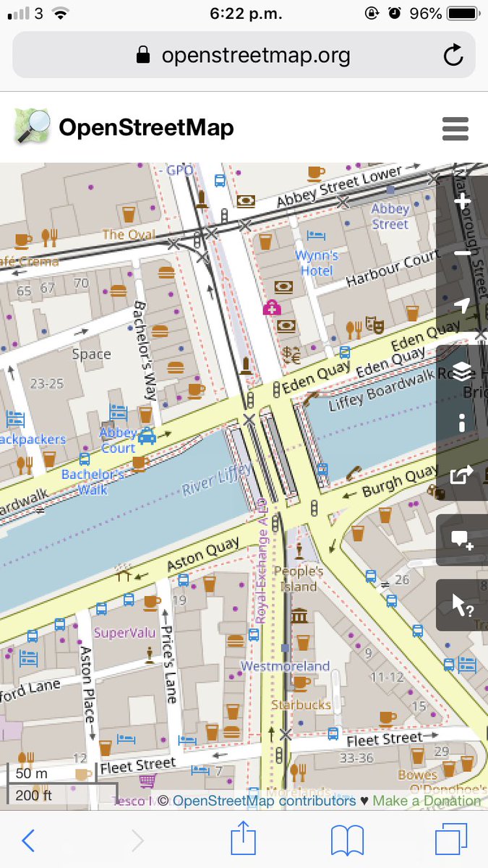
Task: Open the map key info icon
Action: coord(462,424)
